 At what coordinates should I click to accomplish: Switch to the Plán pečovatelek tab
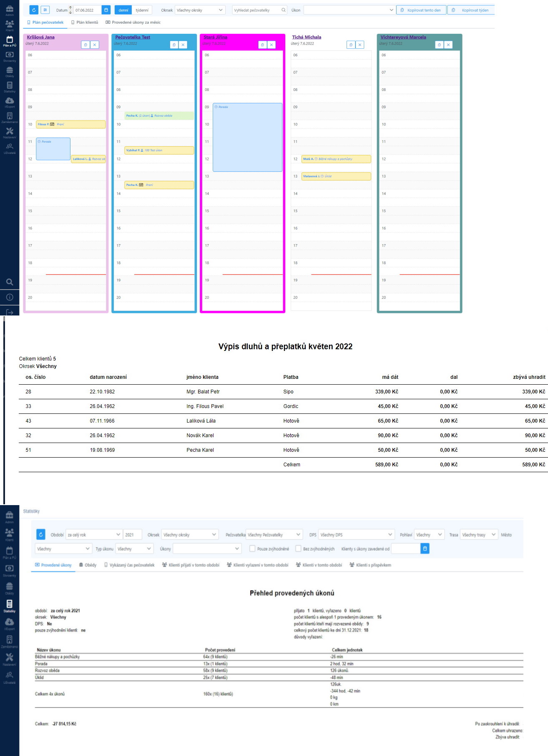[45, 23]
